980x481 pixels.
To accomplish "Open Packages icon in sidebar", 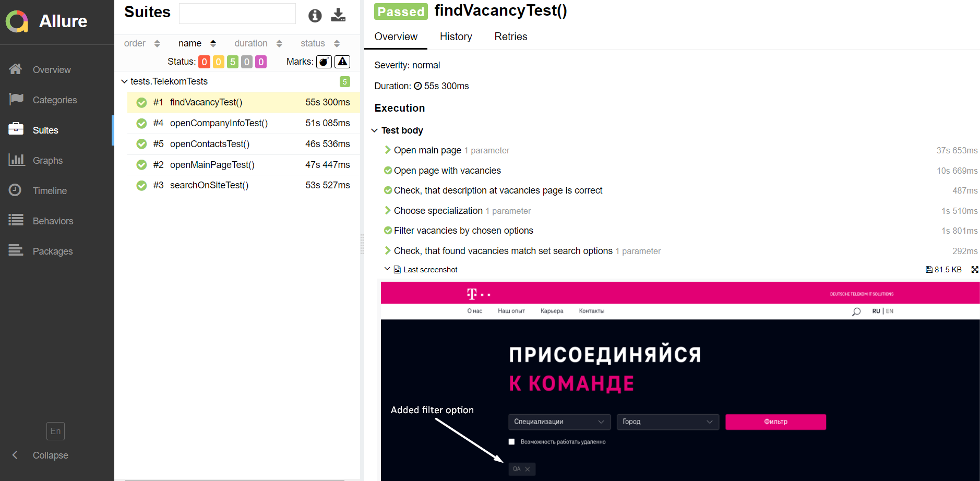I will tap(16, 250).
